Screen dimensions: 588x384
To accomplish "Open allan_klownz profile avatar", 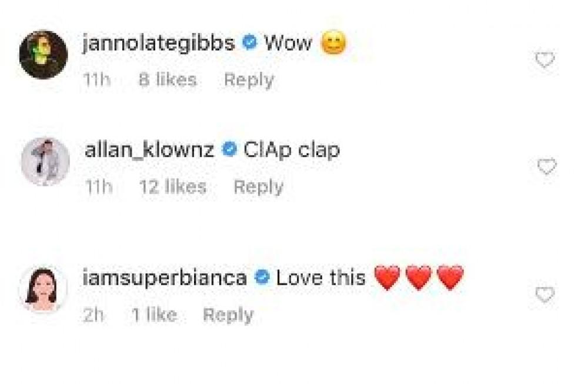I will coord(45,162).
